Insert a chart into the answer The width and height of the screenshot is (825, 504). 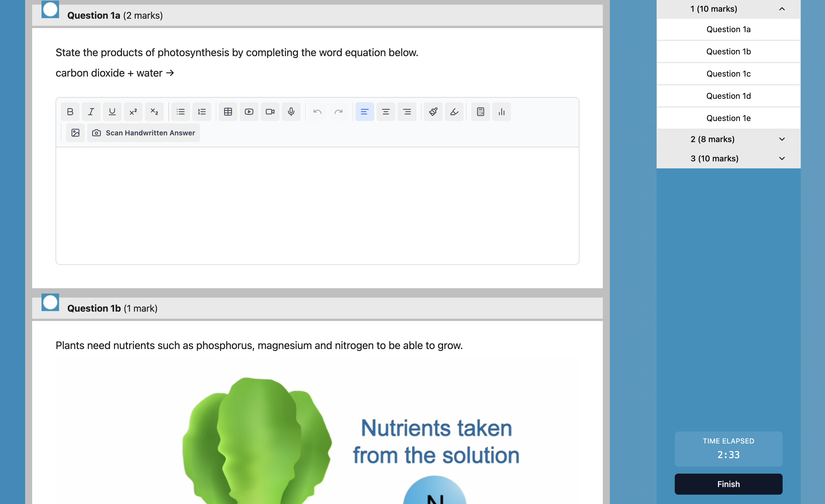501,111
